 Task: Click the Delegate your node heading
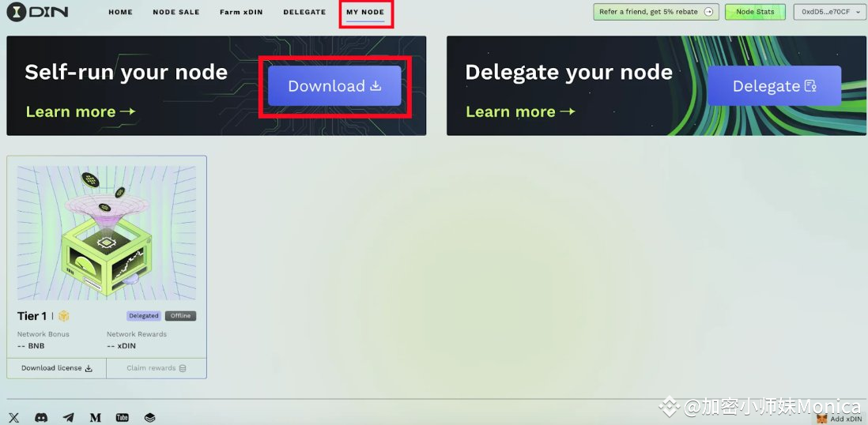(569, 73)
